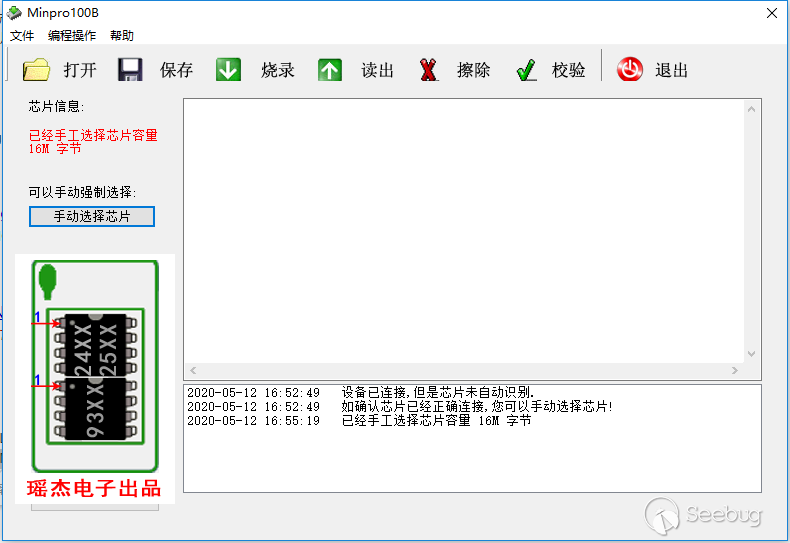The width and height of the screenshot is (790, 543).
Task: Open the 编程操作 menu
Action: (x=72, y=36)
